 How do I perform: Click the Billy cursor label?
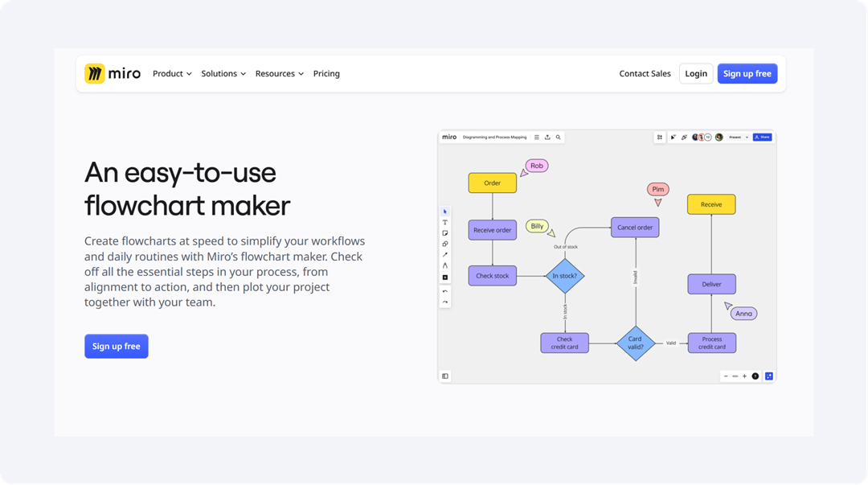tap(537, 226)
